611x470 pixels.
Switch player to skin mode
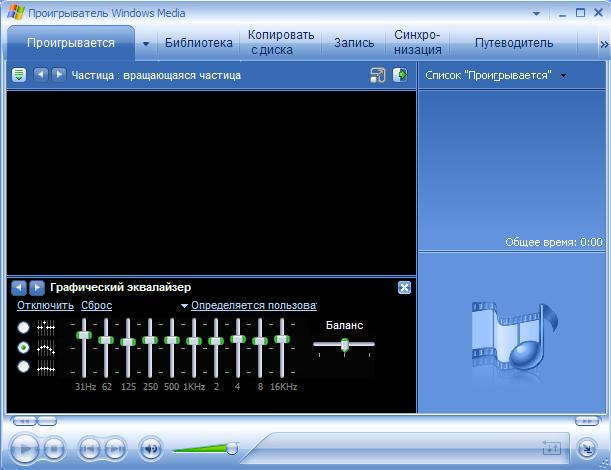tap(586, 449)
